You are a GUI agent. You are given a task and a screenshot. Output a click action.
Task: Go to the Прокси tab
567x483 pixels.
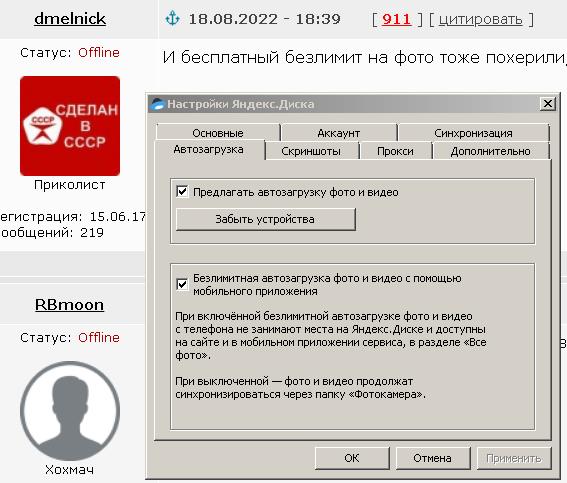pos(395,151)
